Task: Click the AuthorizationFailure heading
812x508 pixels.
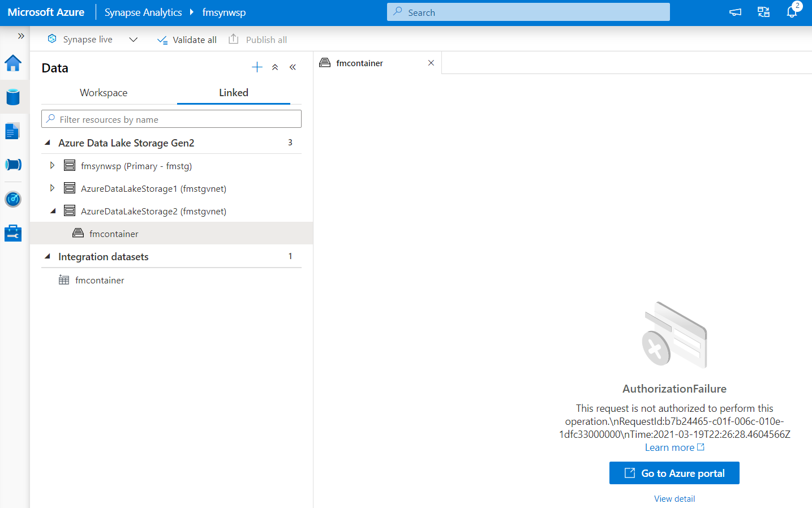Action: click(x=674, y=389)
